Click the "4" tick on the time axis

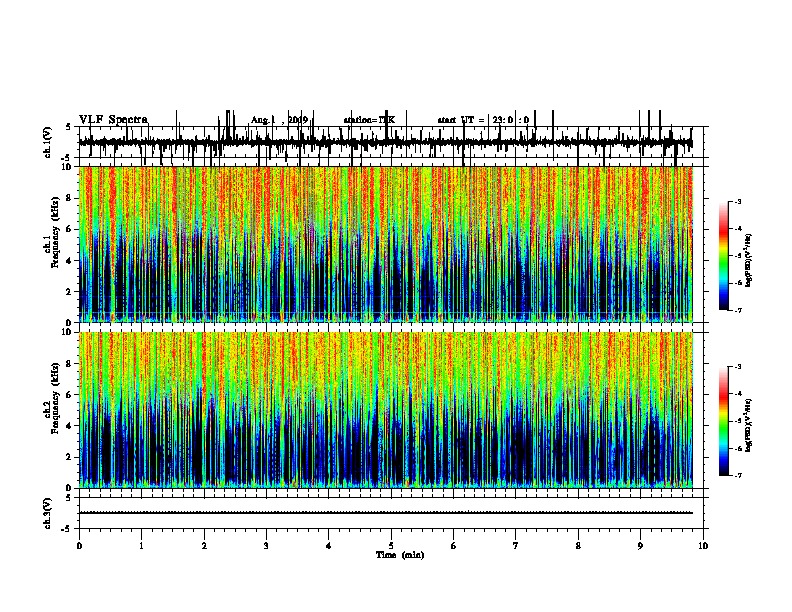pos(329,546)
